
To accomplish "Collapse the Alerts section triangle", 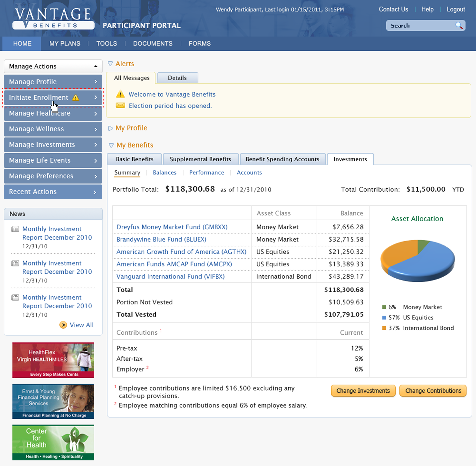I will [x=110, y=64].
